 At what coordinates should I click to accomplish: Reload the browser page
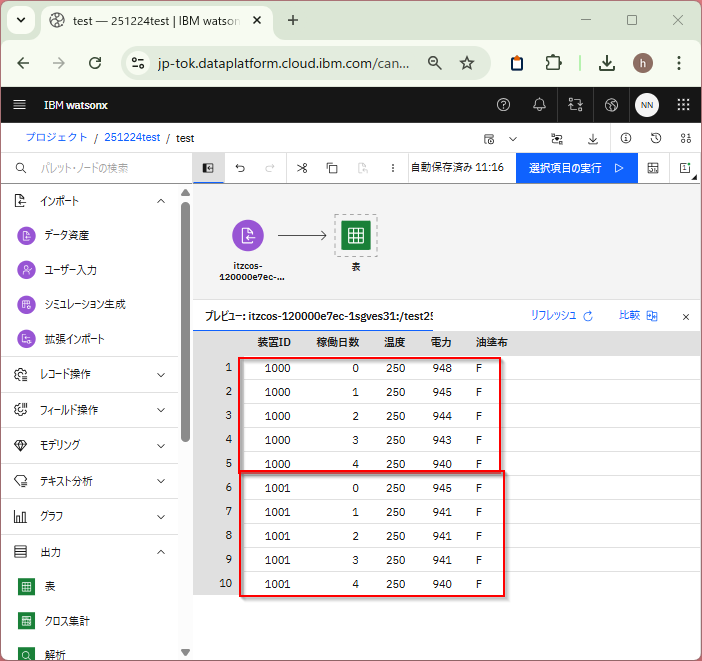tap(95, 63)
